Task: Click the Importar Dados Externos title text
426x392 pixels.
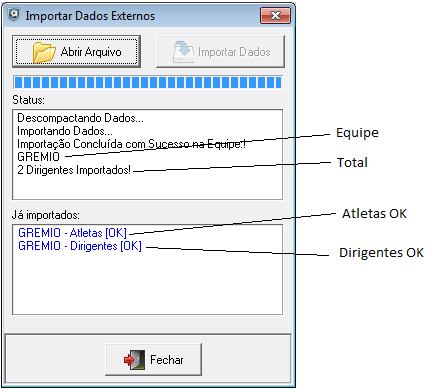Action: tap(90, 16)
